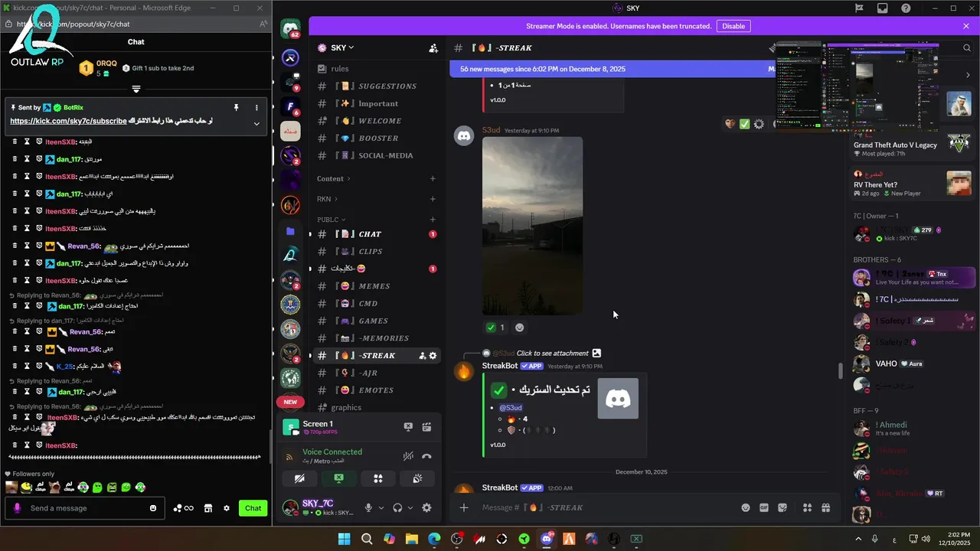Open Discord direct messages home icon

(290, 30)
